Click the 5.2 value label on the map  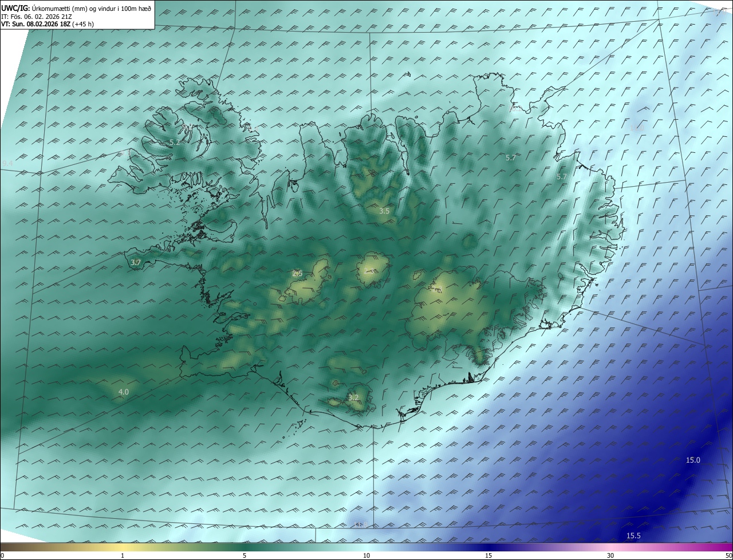pos(175,142)
